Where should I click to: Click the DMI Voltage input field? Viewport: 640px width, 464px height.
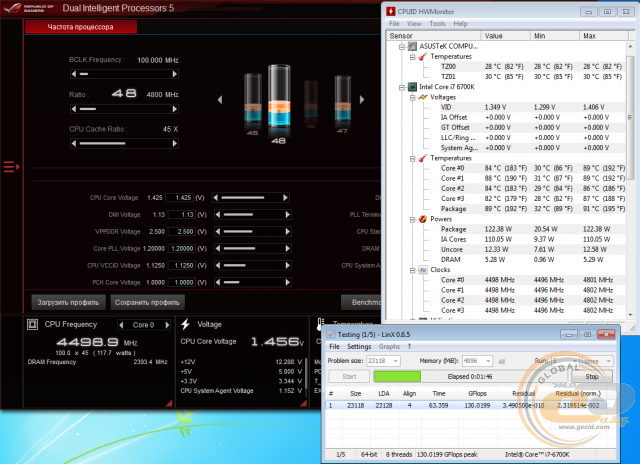(x=182, y=215)
